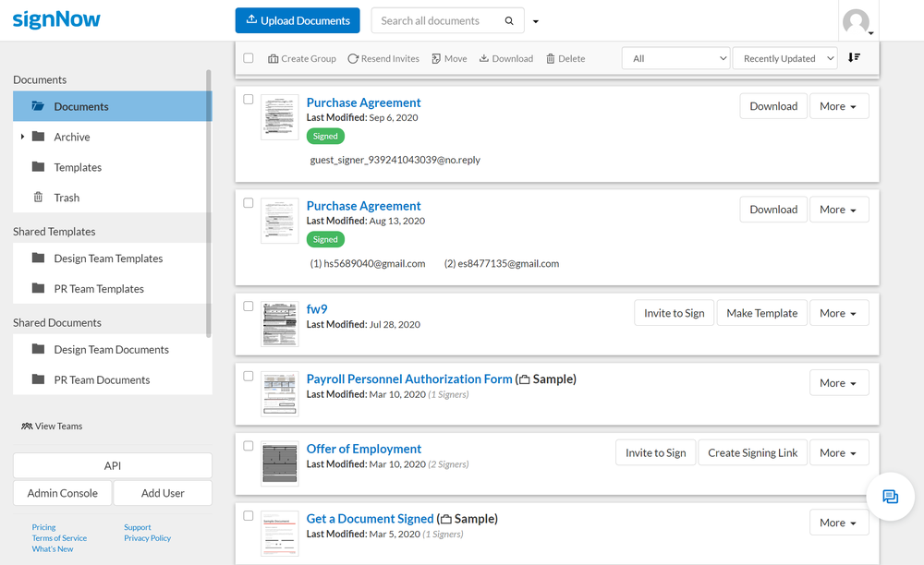This screenshot has width=924, height=565.
Task: Open the All filter dropdown
Action: [x=676, y=58]
